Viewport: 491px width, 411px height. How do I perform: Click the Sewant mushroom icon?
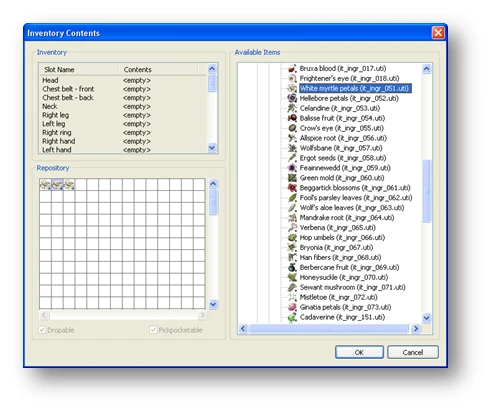292,287
